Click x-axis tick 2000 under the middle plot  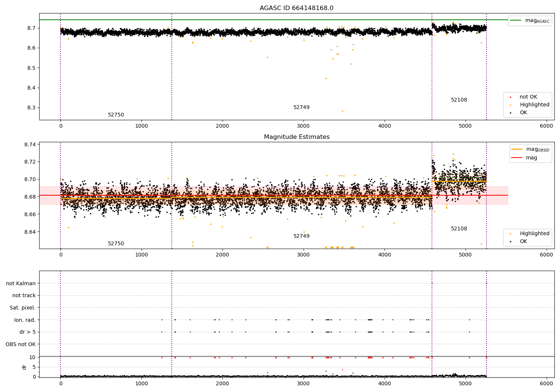223,255
